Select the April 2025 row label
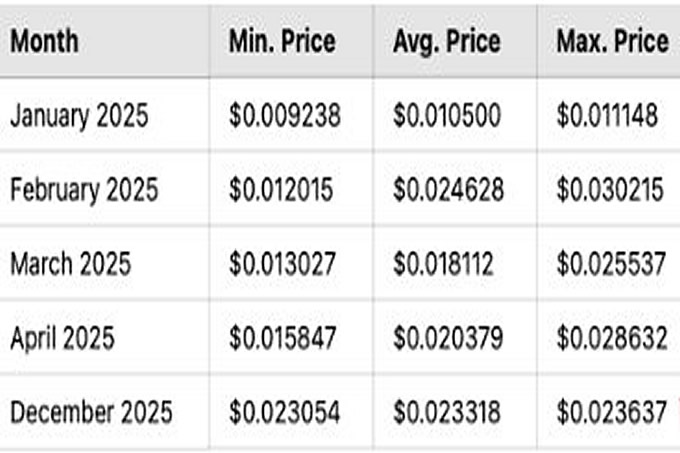Screen dimensions: 680x453 point(62,339)
